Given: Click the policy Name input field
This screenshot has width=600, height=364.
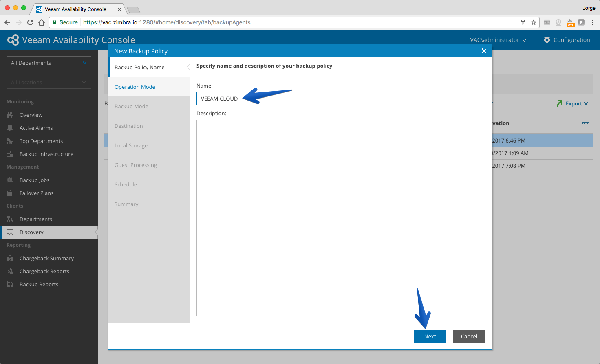Looking at the screenshot, I should 341,99.
